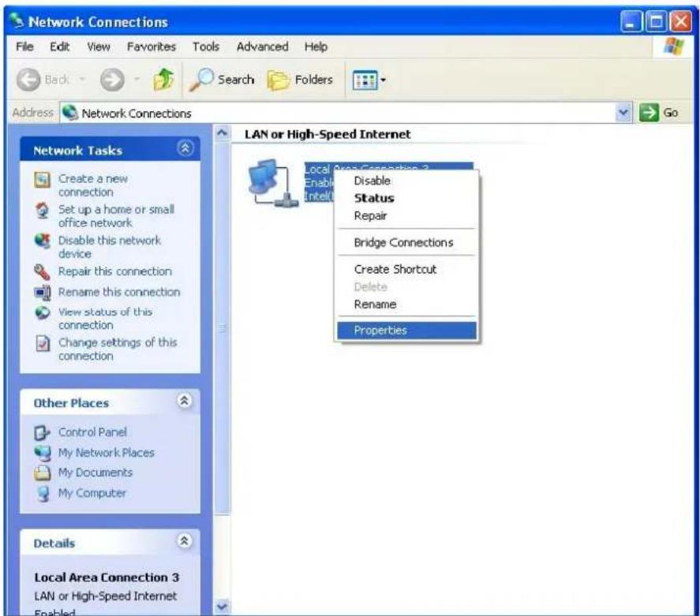Choose Rename in the context menu
This screenshot has height=616, width=700.
coord(406,304)
